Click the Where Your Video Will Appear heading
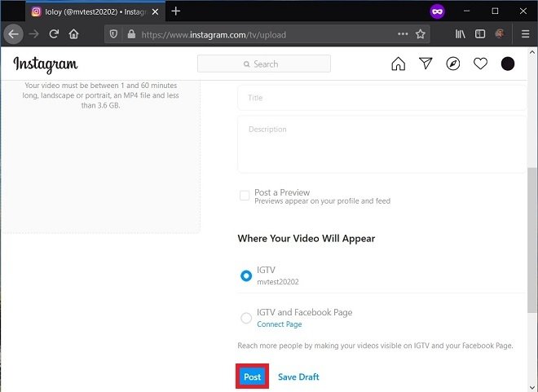 click(306, 238)
